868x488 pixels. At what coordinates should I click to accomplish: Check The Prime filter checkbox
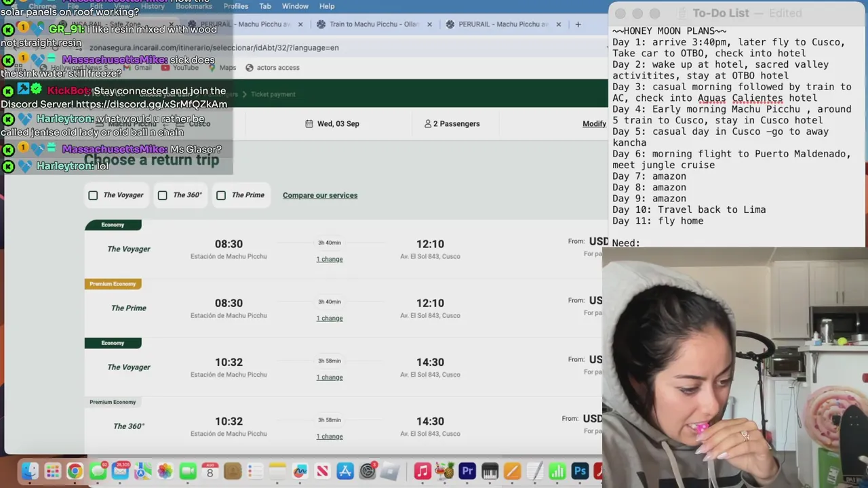pos(221,195)
